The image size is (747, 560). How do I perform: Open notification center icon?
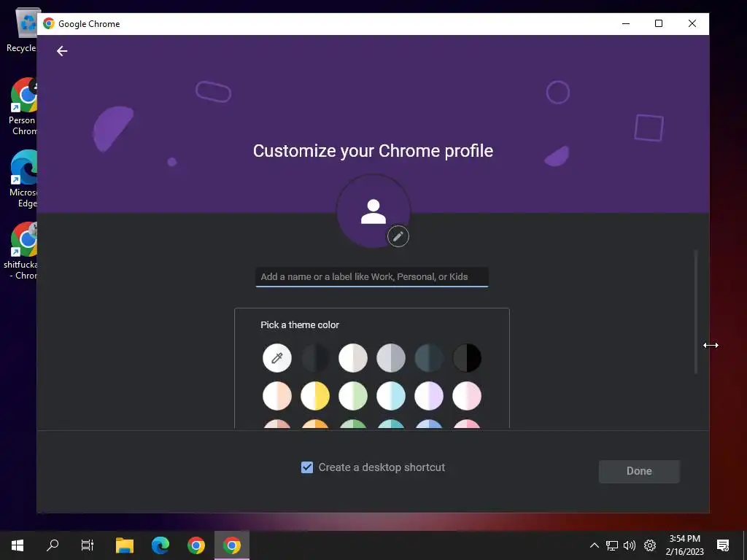[723, 545]
